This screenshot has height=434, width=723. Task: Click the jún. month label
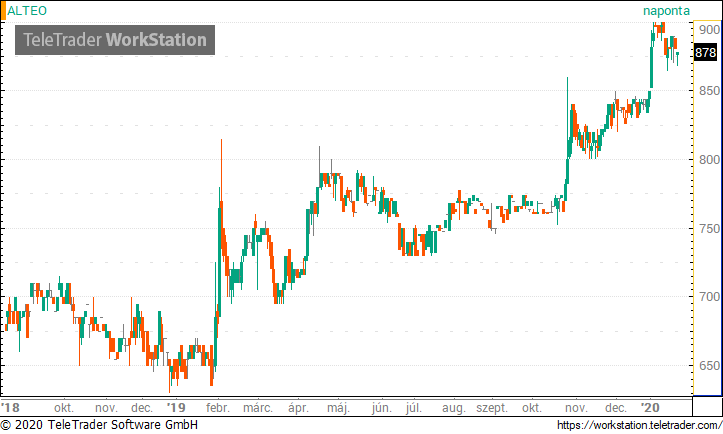tap(382, 408)
